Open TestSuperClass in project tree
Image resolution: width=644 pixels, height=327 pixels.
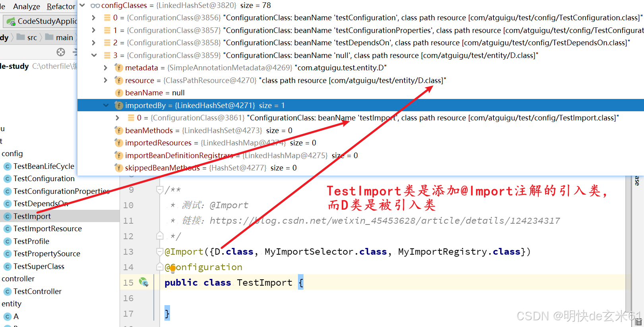39,266
